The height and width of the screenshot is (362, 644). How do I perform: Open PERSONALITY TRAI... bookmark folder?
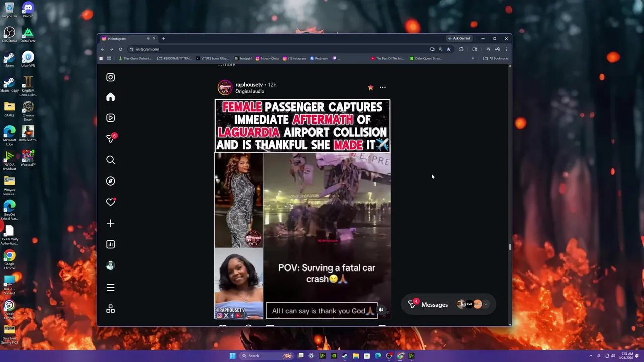[x=174, y=58]
